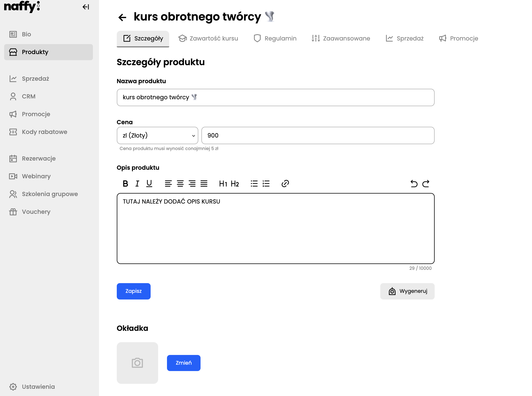Align the description text left

[x=168, y=184]
